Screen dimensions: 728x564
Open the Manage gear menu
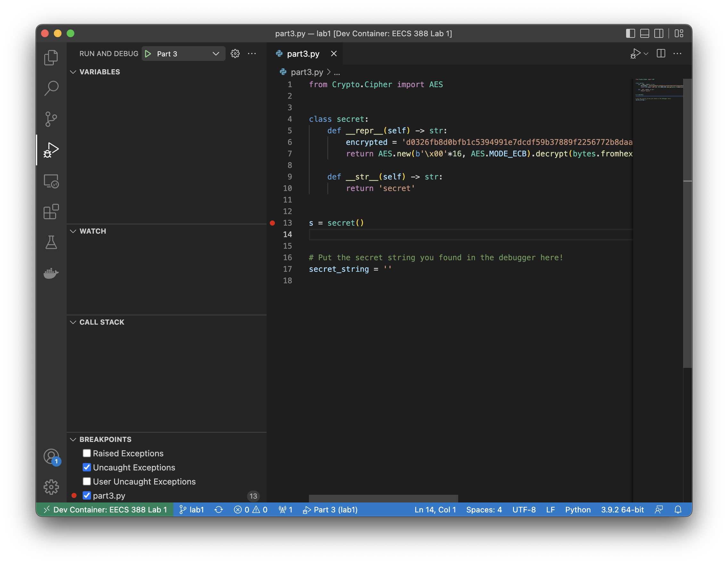[x=51, y=487]
